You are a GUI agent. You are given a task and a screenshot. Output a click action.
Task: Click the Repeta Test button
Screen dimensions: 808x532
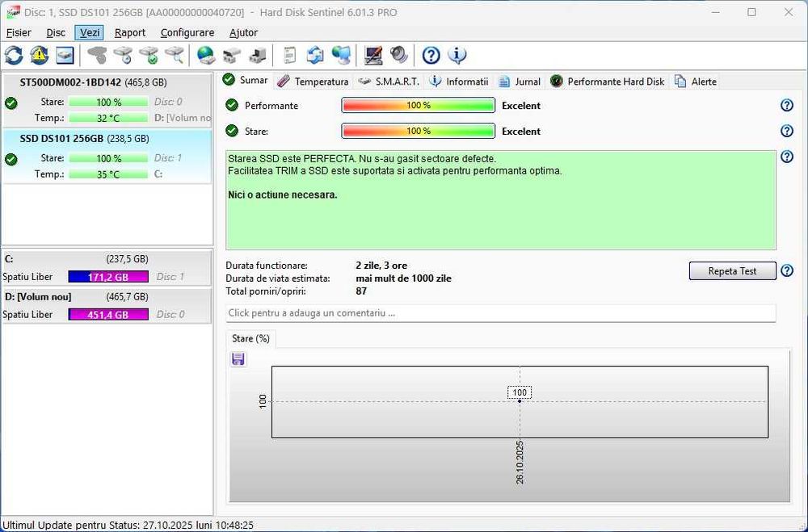tap(732, 271)
